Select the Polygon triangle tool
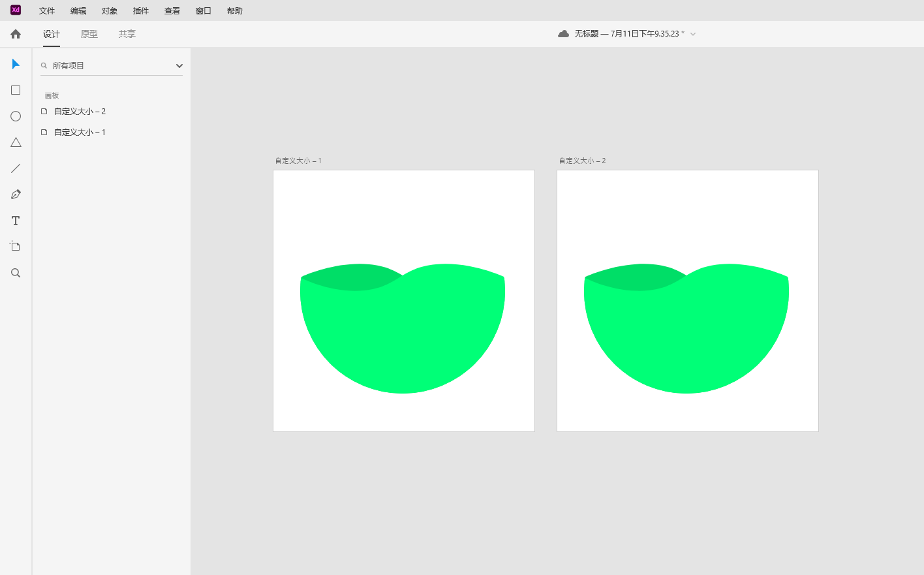The height and width of the screenshot is (575, 924). [16, 142]
